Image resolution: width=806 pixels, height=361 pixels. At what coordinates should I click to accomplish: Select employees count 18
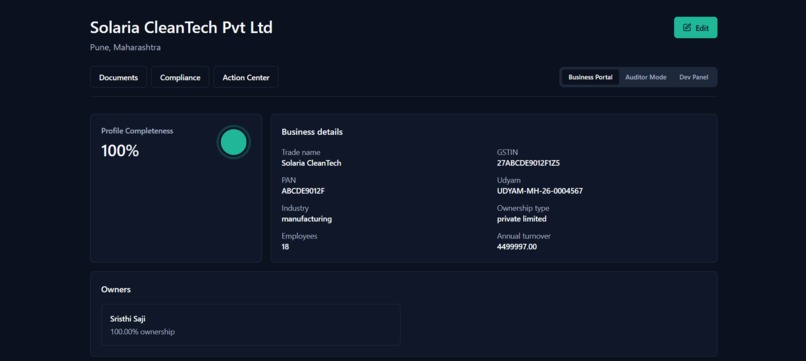click(x=285, y=246)
